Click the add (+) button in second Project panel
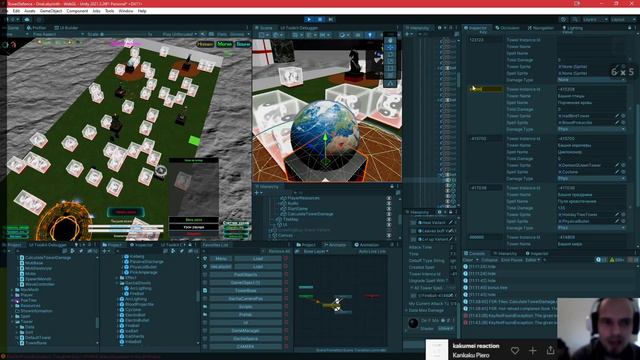The width and height of the screenshot is (640, 360). coord(104,251)
